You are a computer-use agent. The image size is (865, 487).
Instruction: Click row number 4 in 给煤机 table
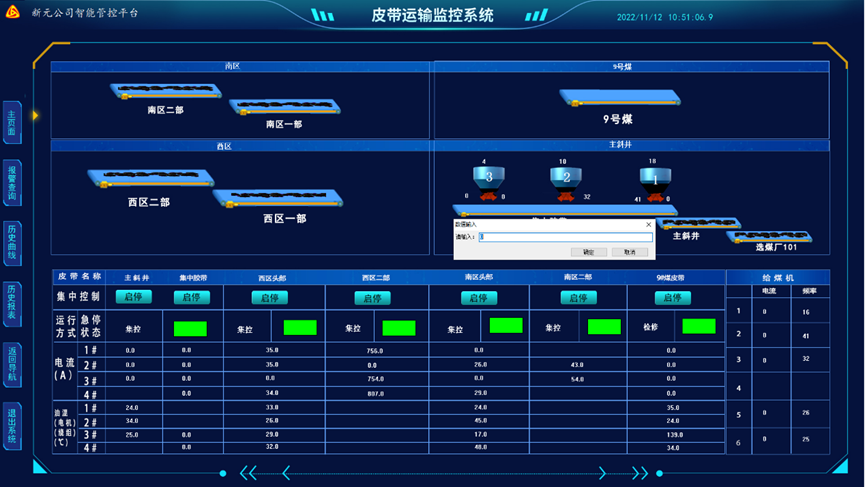coord(739,388)
